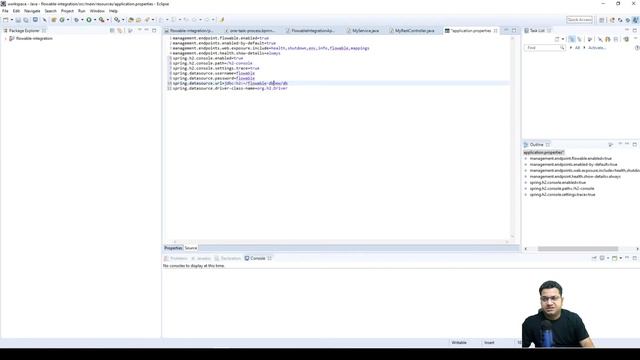Image resolution: width=640 pixels, height=360 pixels.
Task: Click the Outline horizontal scrollbar
Action: pyautogui.click(x=578, y=249)
